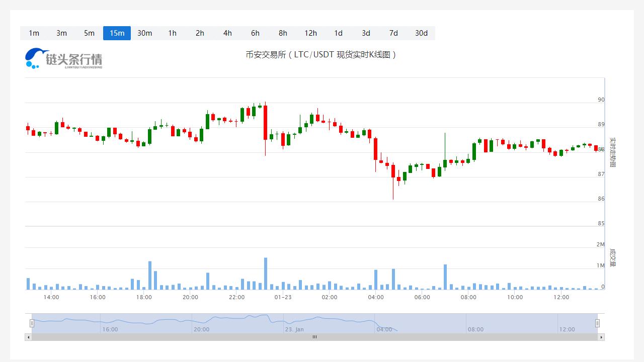Click the 12:00 time axis label
This screenshot has width=644, height=362.
(561, 297)
